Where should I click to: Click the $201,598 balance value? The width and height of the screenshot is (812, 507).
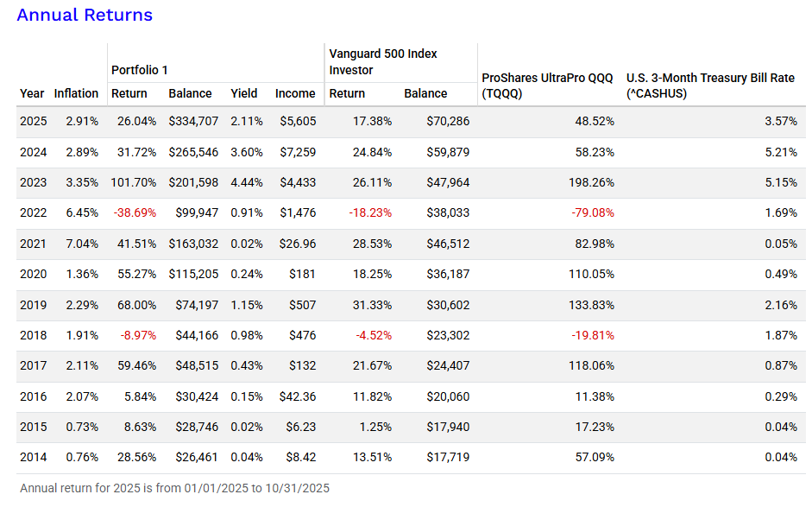[193, 182]
